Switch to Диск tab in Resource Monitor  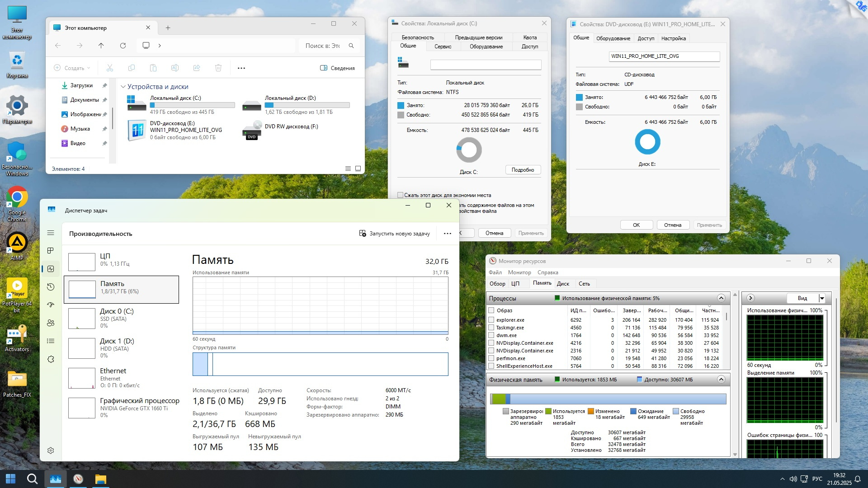click(x=563, y=284)
